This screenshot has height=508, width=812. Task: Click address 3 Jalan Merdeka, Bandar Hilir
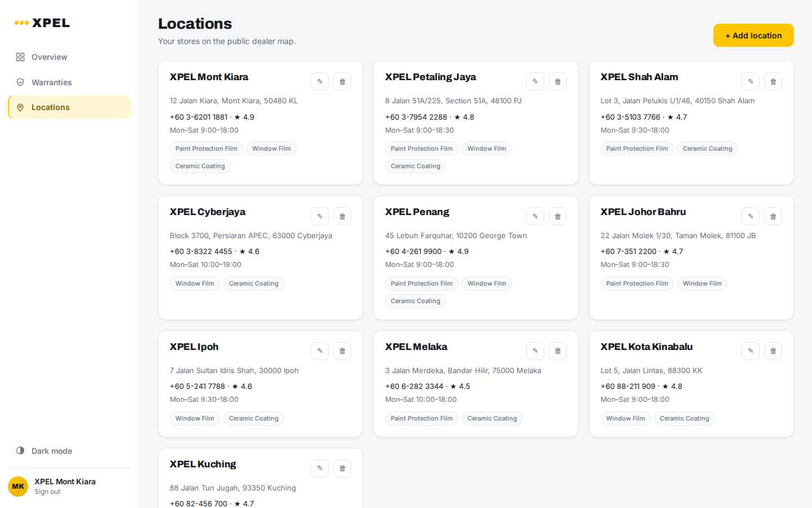point(463,371)
